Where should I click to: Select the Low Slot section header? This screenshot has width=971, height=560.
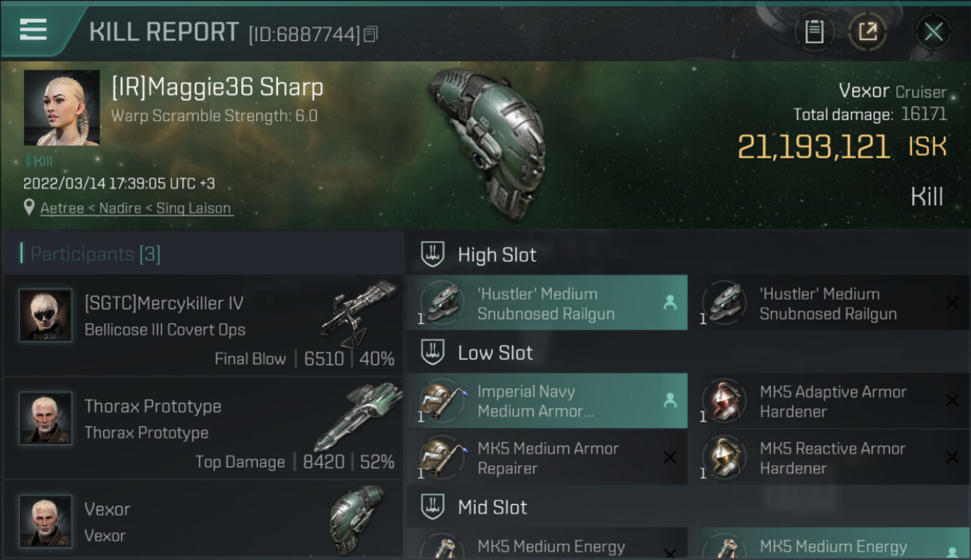pos(495,352)
